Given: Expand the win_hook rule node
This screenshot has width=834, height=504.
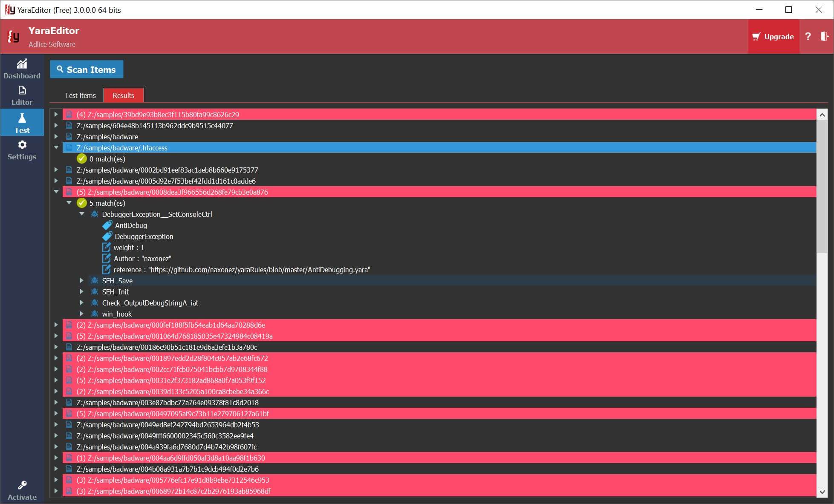Looking at the screenshot, I should coord(82,314).
